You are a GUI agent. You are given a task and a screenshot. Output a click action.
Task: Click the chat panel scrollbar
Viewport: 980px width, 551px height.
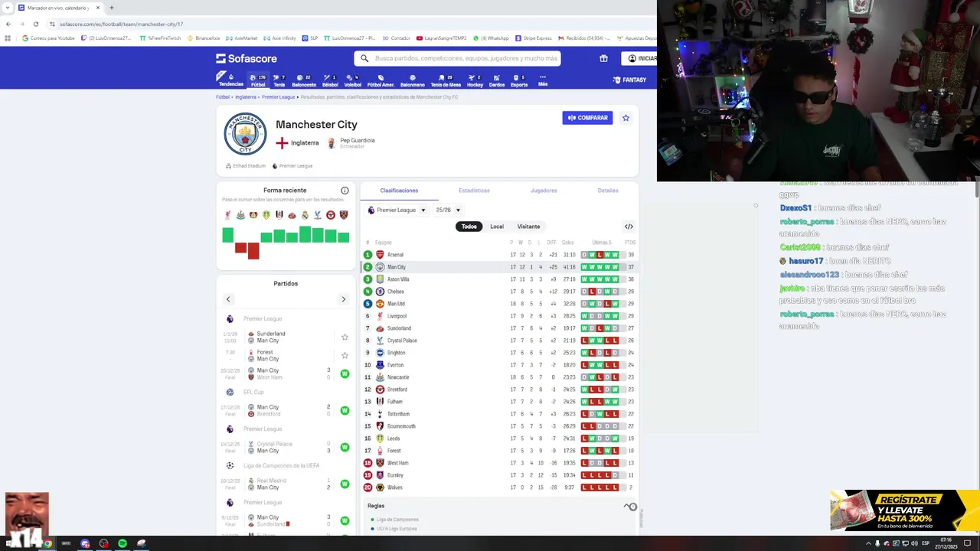976,191
